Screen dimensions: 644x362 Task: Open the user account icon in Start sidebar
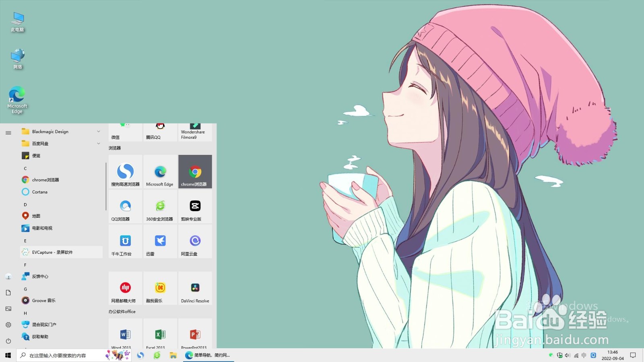click(x=8, y=277)
